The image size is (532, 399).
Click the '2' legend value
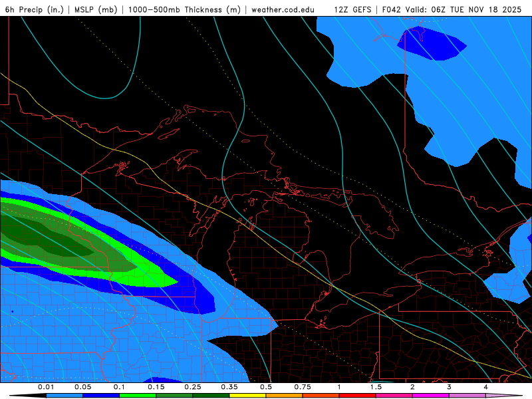[x=412, y=387]
